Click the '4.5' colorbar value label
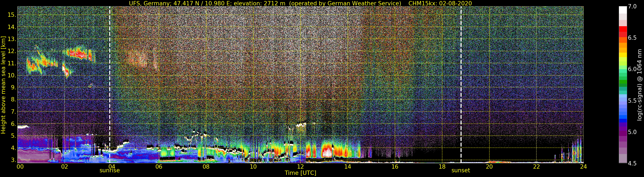644x177 pixels. click(x=632, y=163)
